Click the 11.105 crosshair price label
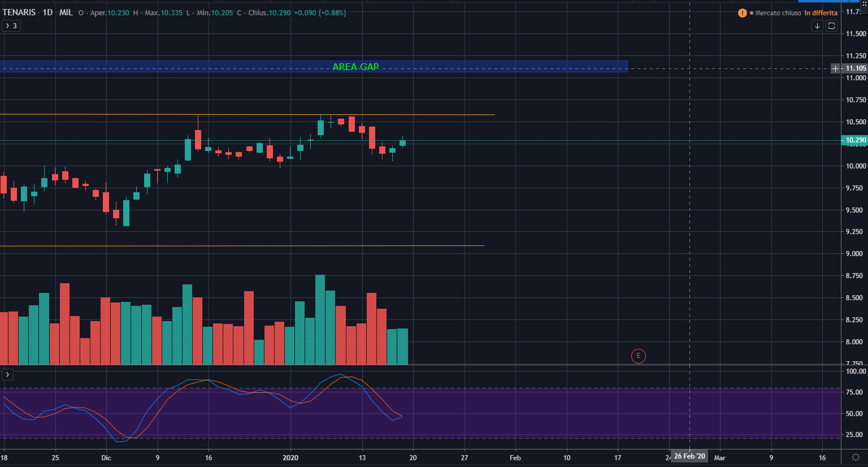This screenshot has height=467, width=868. 856,68
